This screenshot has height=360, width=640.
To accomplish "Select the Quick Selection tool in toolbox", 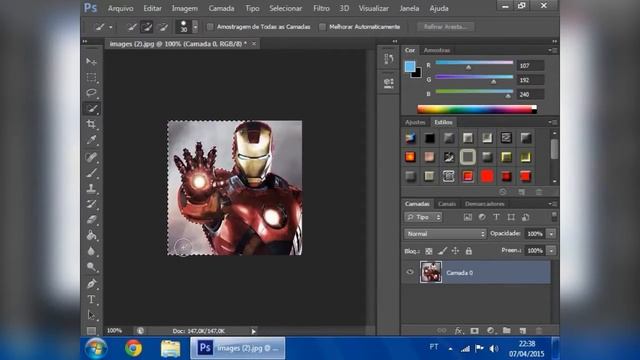I will coord(91,109).
